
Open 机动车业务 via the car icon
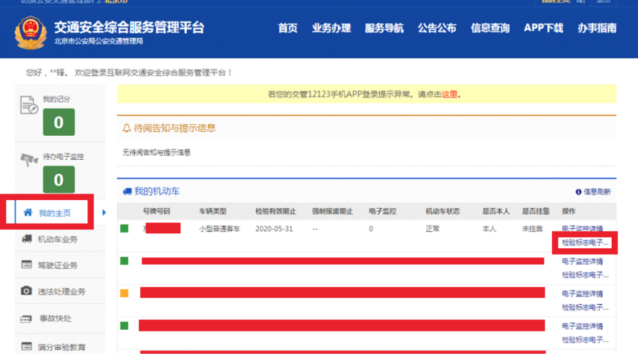pos(25,239)
